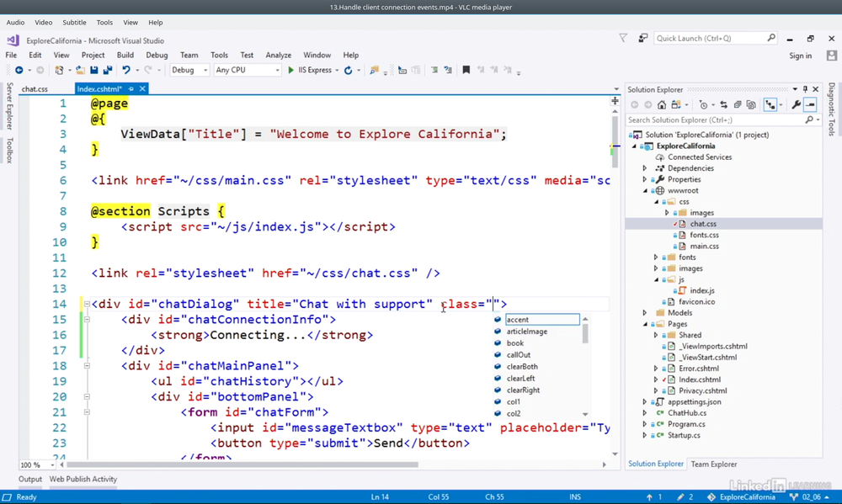Click the New Project toolbar icon
The image size is (842, 504).
59,71
